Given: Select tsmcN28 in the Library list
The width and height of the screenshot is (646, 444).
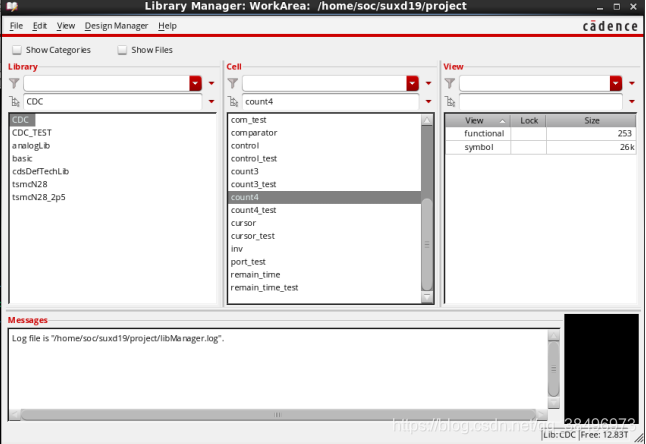Looking at the screenshot, I should 29,184.
